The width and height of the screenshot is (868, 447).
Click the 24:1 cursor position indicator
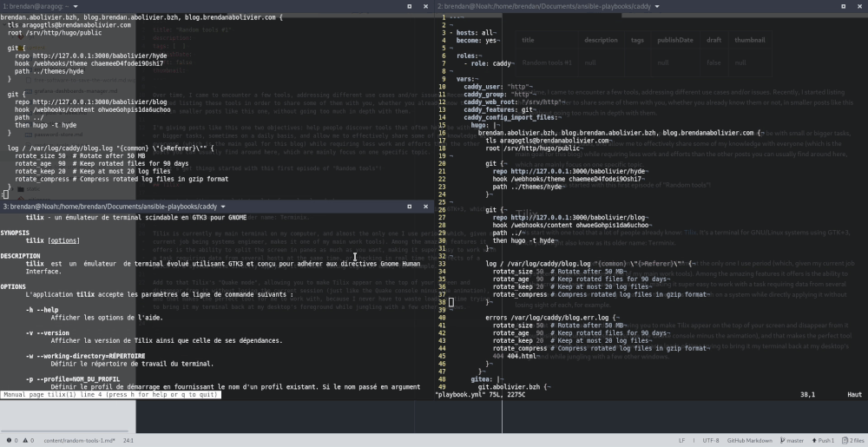click(128, 440)
